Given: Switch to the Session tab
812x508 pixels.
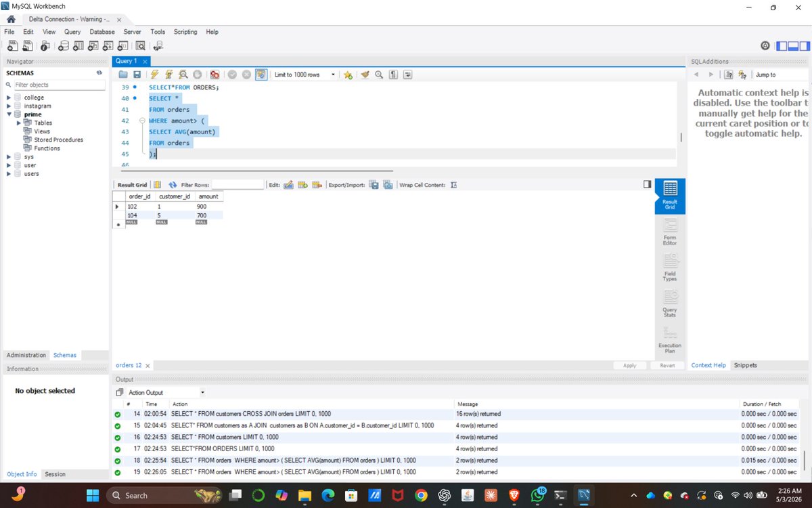Looking at the screenshot, I should coord(55,474).
